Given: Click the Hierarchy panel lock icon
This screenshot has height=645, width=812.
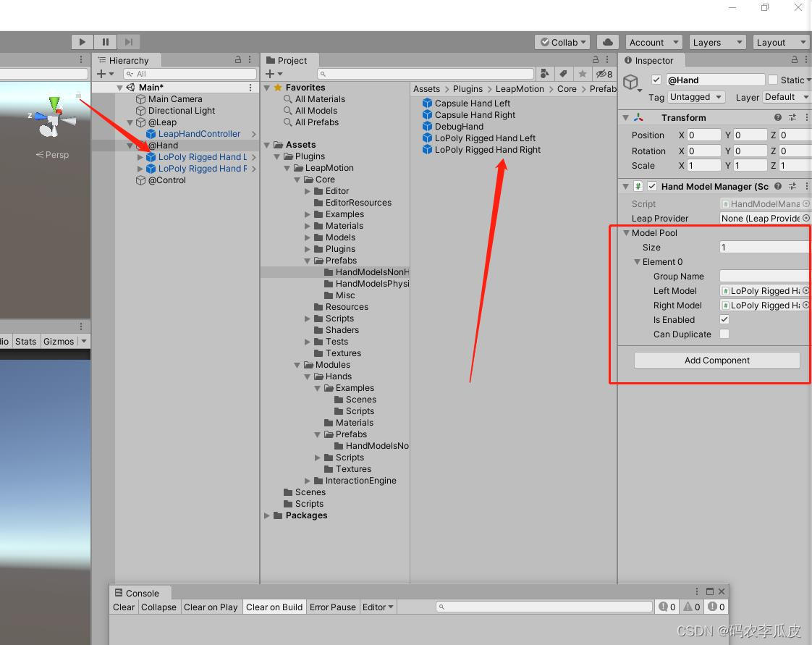Looking at the screenshot, I should (238, 59).
